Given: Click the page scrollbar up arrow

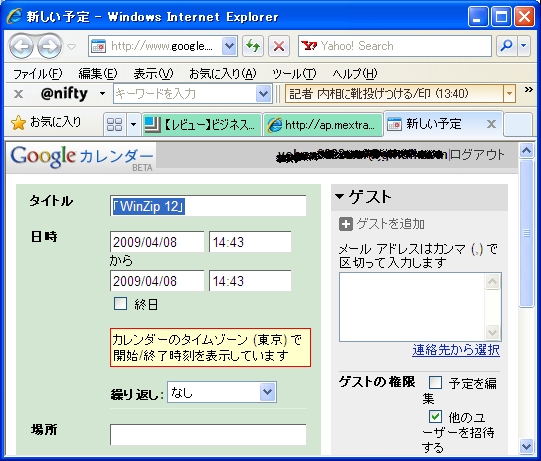Looking at the screenshot, I should (x=527, y=150).
